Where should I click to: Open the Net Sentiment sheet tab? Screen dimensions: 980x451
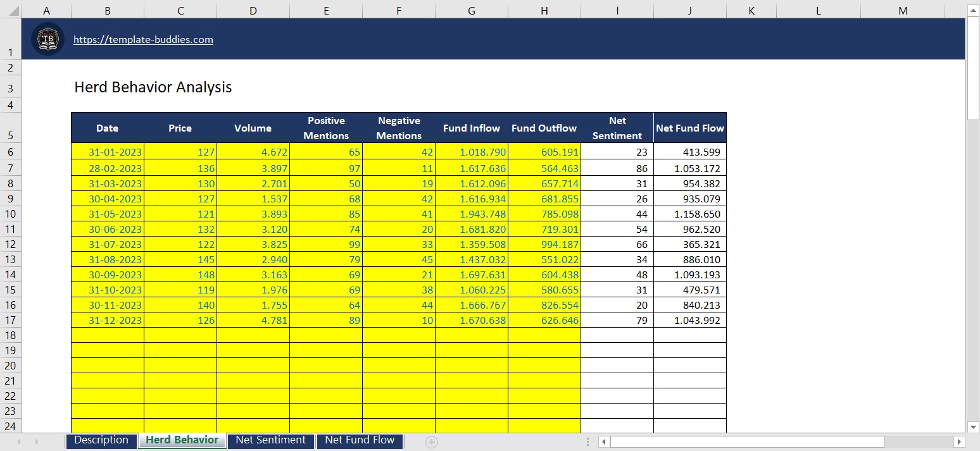[x=270, y=440]
